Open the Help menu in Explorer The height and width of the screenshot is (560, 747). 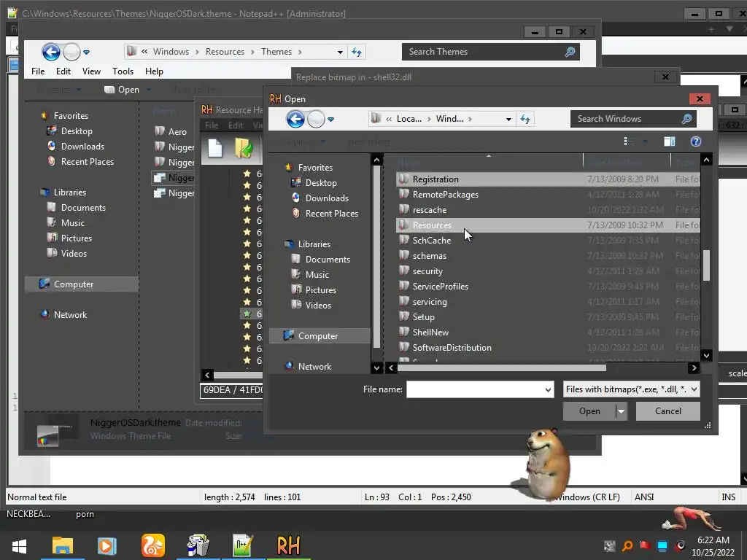[154, 71]
